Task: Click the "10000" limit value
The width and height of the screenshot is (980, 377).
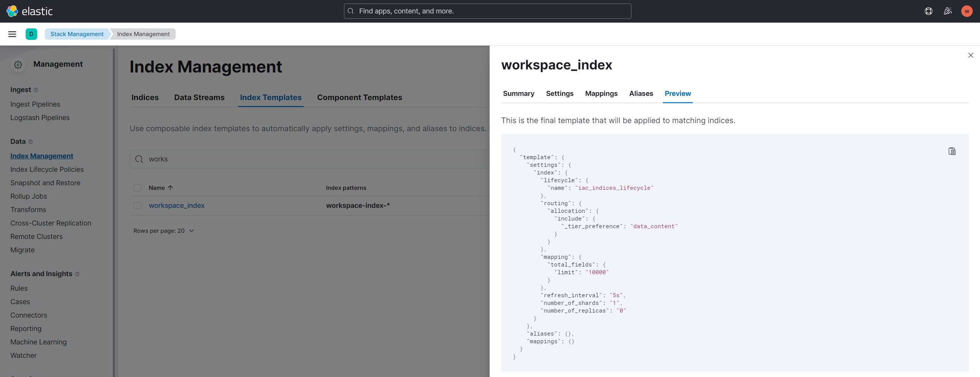Action: [x=597, y=272]
